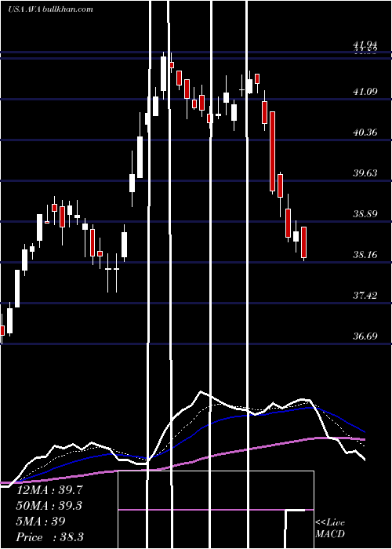Click the 36.69 price level label
The width and height of the screenshot is (392, 549).
(x=365, y=336)
